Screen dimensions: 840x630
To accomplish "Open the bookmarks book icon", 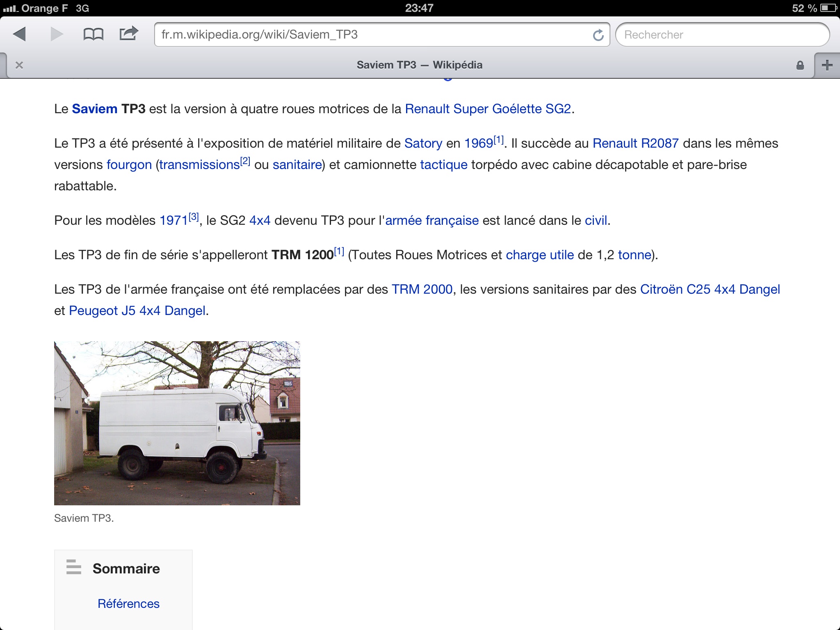I will [x=93, y=34].
